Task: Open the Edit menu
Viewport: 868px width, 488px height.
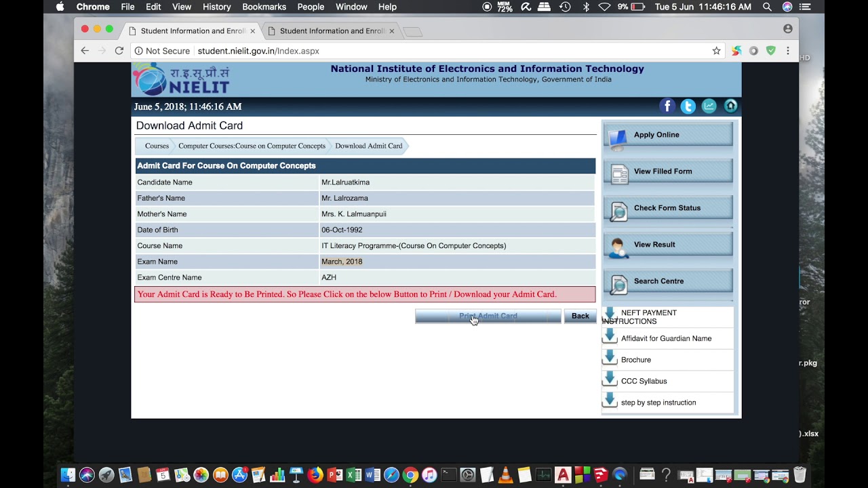Action: (x=153, y=7)
